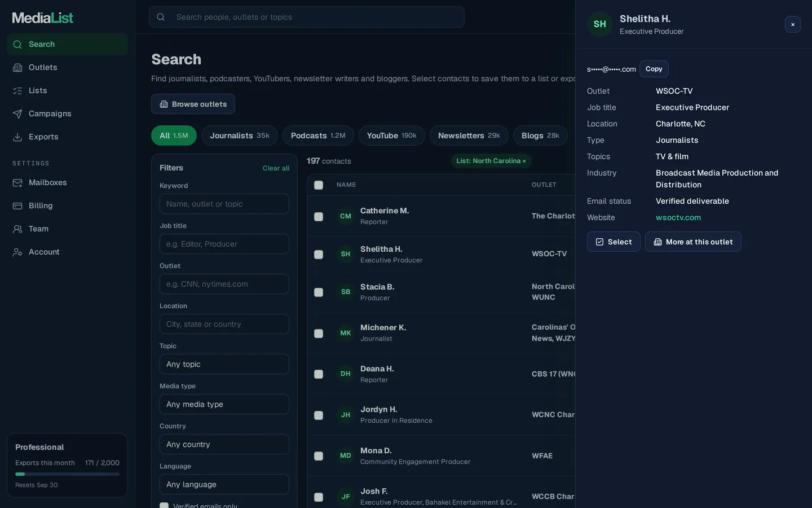
Task: Open the Campaigns page
Action: pos(67,113)
